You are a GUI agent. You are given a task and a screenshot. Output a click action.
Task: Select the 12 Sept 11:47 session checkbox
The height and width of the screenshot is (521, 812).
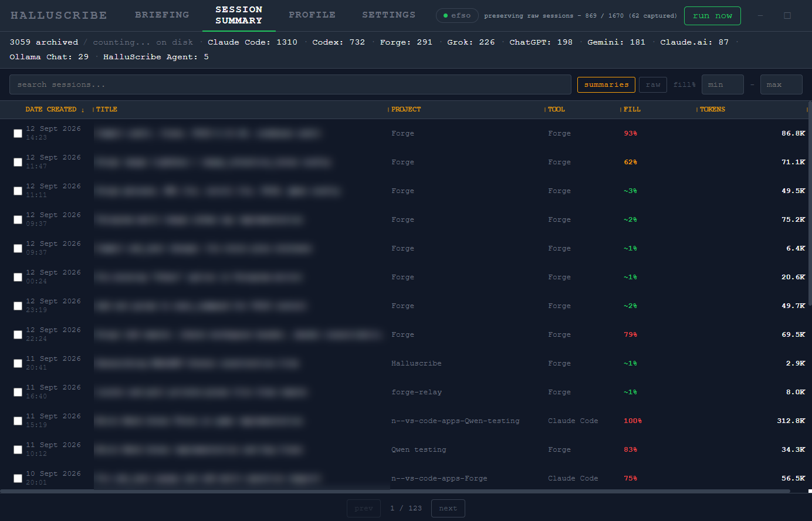(x=18, y=162)
